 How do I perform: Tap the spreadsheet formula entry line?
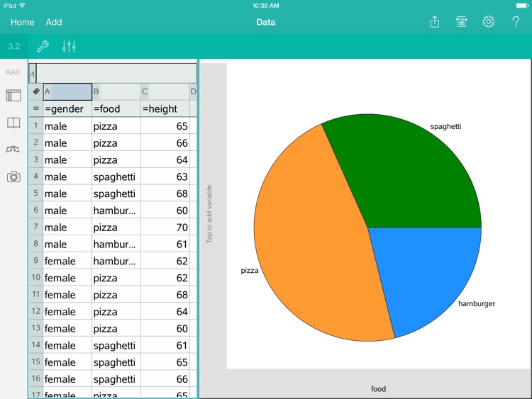(116, 73)
